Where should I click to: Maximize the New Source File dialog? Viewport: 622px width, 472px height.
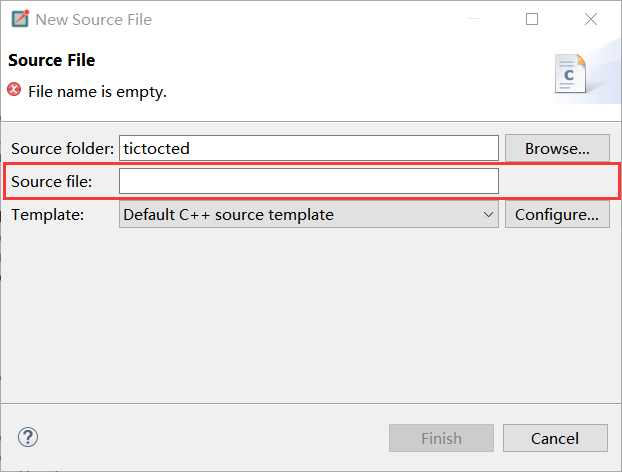tap(532, 19)
